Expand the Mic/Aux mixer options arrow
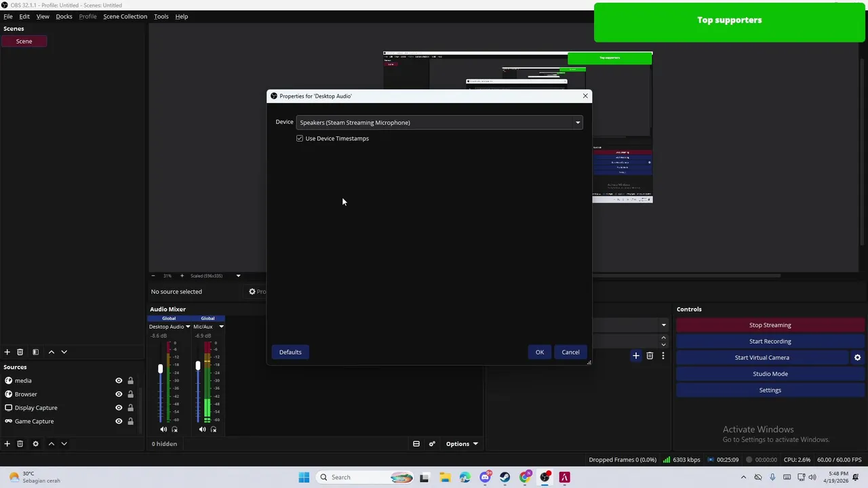The width and height of the screenshot is (868, 488). (x=221, y=327)
